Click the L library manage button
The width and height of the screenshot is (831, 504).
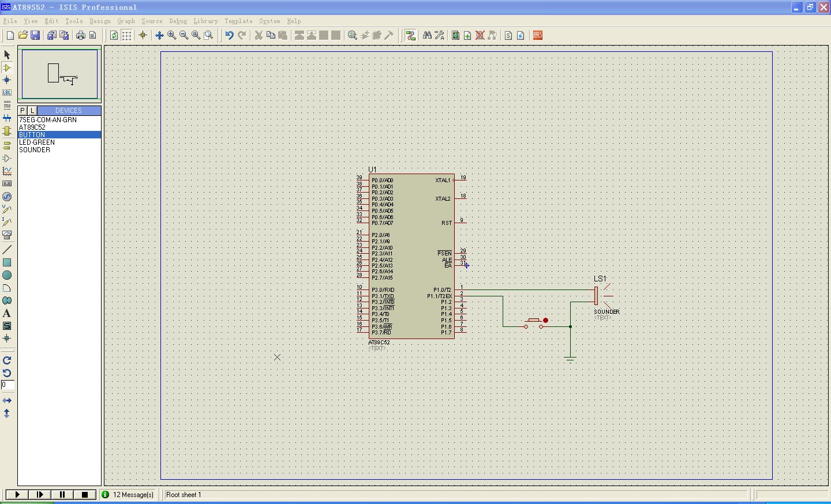coord(32,110)
